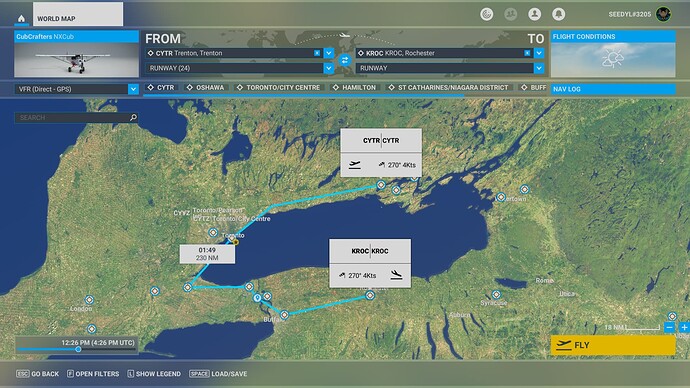The height and width of the screenshot is (388, 690).
Task: Expand the departure runway (24) dropdown
Action: pos(329,68)
